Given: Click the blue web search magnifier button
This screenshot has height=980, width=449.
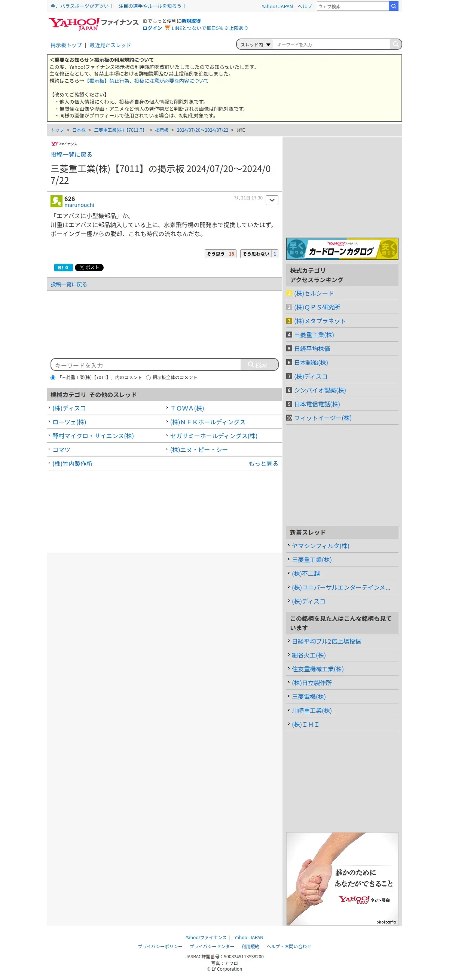Looking at the screenshot, I should (394, 6).
